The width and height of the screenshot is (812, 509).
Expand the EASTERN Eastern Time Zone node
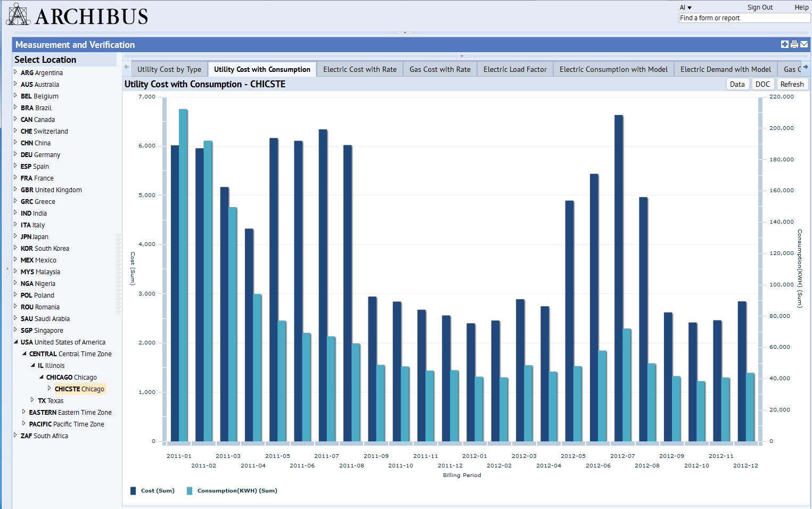click(x=24, y=412)
